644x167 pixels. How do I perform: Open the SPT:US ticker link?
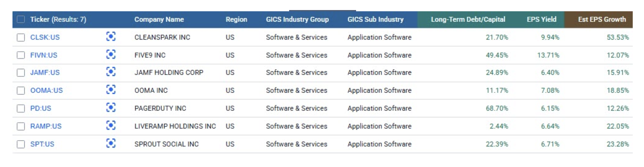[x=42, y=144]
